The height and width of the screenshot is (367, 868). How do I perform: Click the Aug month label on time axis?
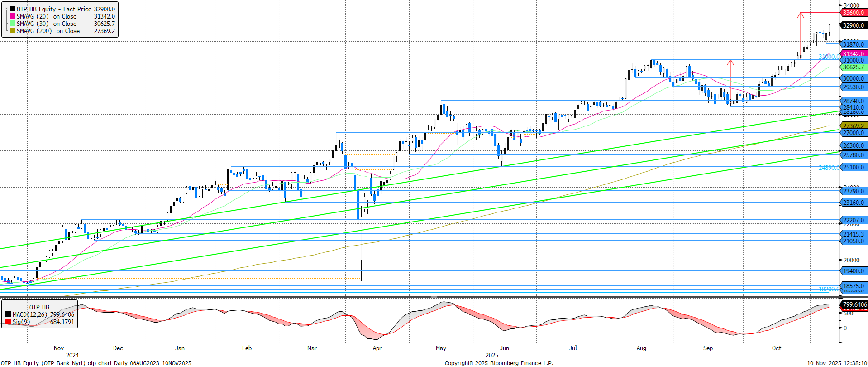[x=641, y=348]
